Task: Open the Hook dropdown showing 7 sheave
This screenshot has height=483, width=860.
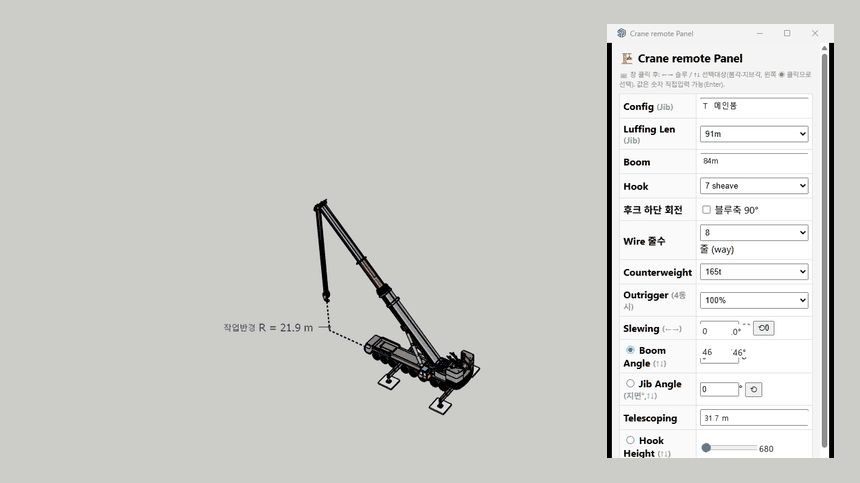Action: point(754,186)
